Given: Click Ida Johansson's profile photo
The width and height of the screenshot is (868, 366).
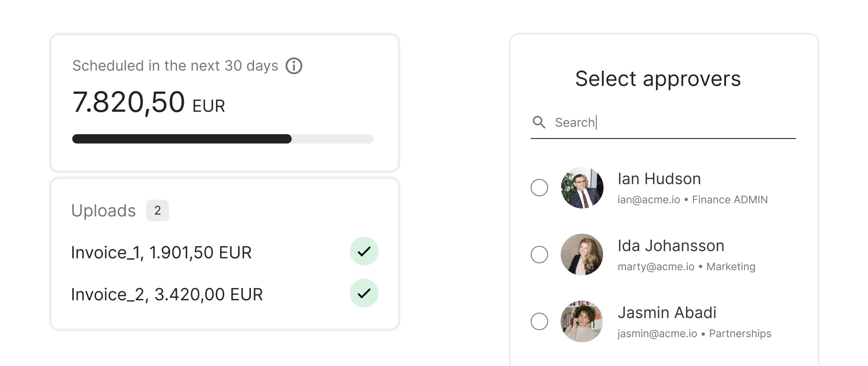Looking at the screenshot, I should pyautogui.click(x=582, y=254).
